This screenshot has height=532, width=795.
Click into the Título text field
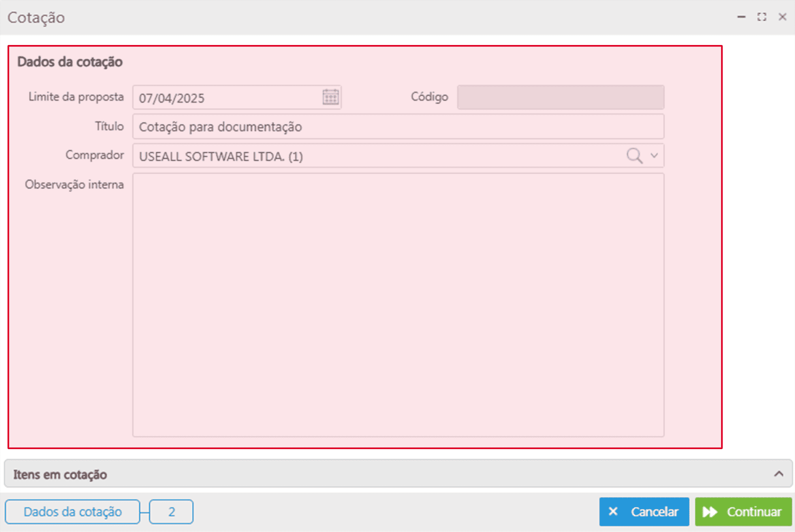point(398,127)
